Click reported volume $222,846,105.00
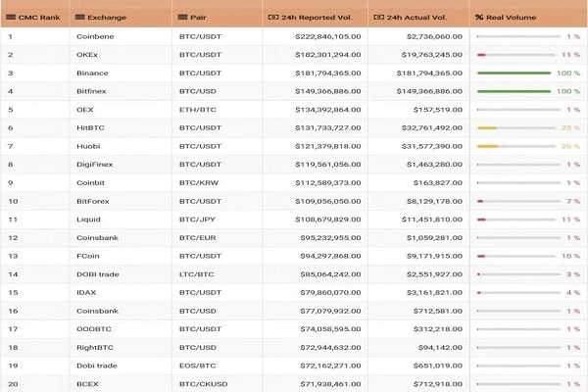Viewport: 588px width, 392px height. 328,36
